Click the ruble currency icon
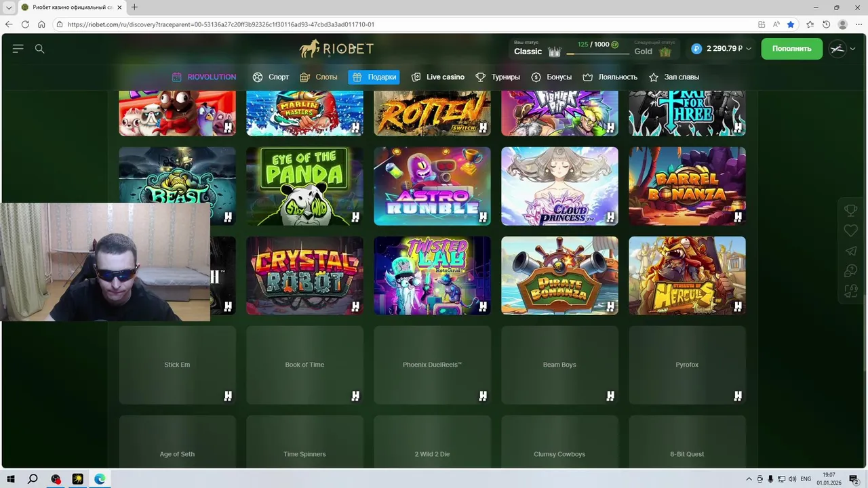 (x=696, y=49)
